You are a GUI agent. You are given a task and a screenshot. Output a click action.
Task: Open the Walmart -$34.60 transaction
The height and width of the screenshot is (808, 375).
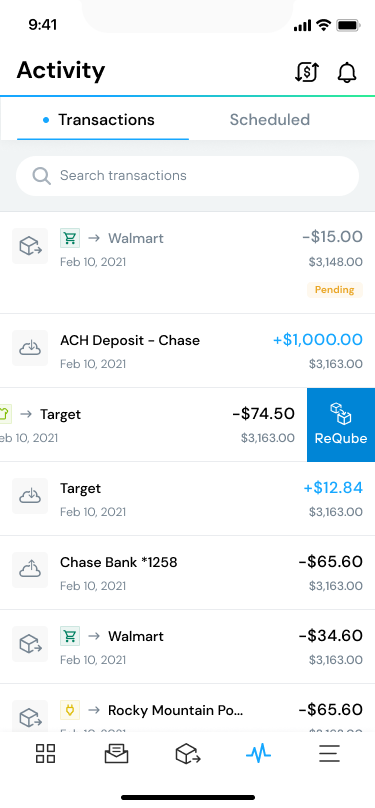tap(188, 647)
